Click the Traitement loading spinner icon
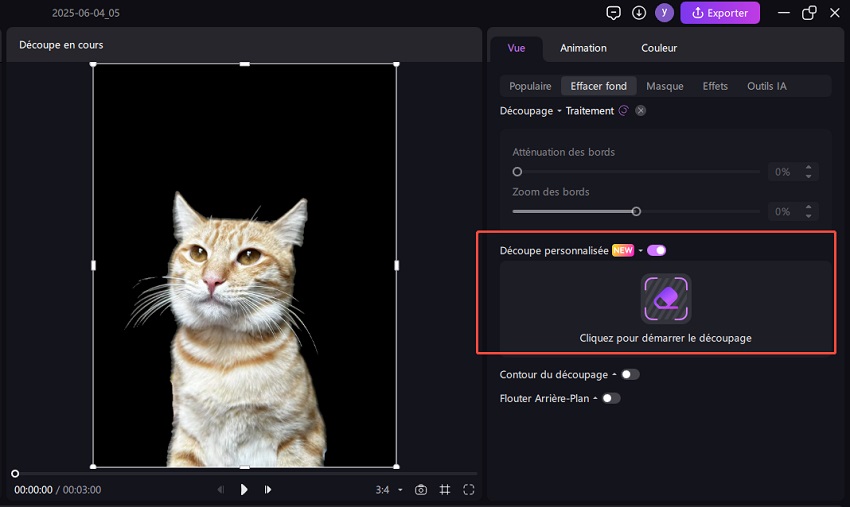The width and height of the screenshot is (850, 507). point(624,111)
